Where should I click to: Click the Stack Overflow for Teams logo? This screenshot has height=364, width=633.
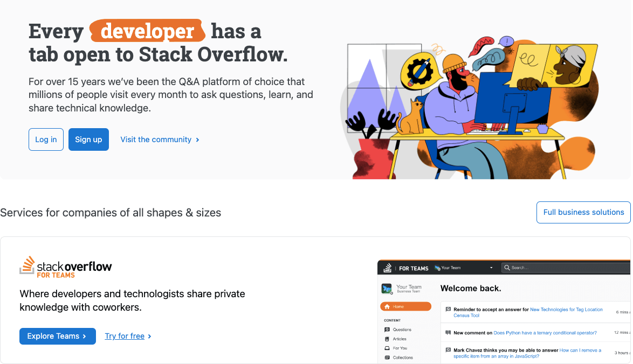click(x=66, y=267)
